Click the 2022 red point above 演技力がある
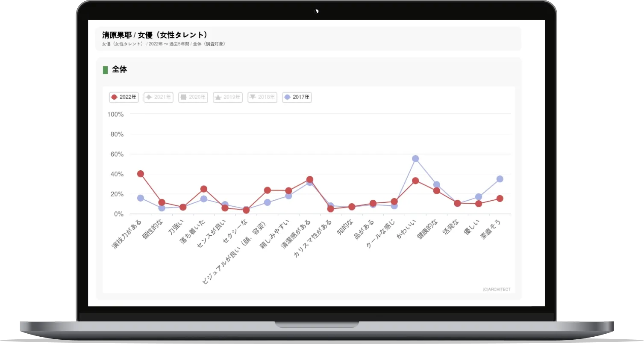The image size is (644, 344). pyautogui.click(x=141, y=174)
